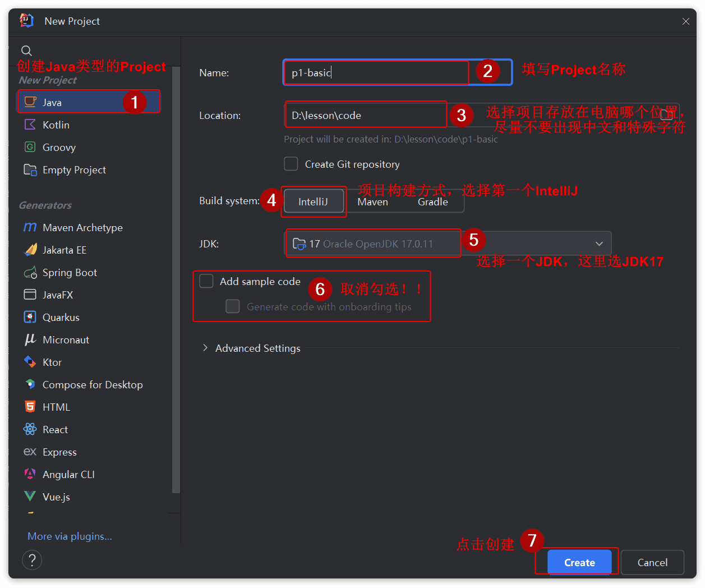705x588 pixels.
Task: Click the Generators section heading
Action: (x=45, y=205)
